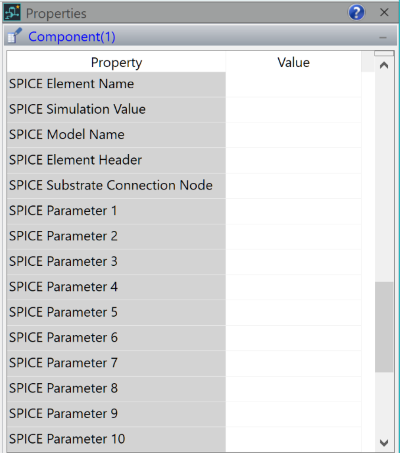Click the scrollbar down arrow
400x453 pixels.
pos(384,443)
